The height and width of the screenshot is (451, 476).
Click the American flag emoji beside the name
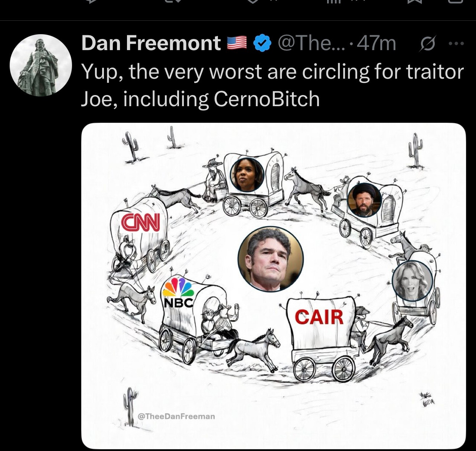(x=237, y=43)
